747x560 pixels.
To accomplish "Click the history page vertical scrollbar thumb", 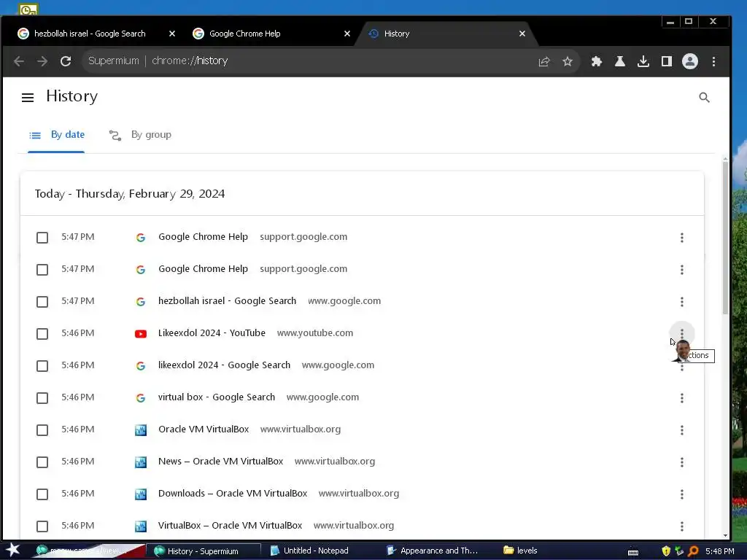I will (725, 238).
